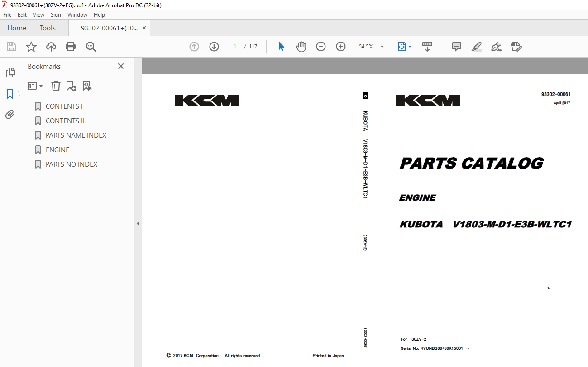Open the Sign document tool

point(496,47)
